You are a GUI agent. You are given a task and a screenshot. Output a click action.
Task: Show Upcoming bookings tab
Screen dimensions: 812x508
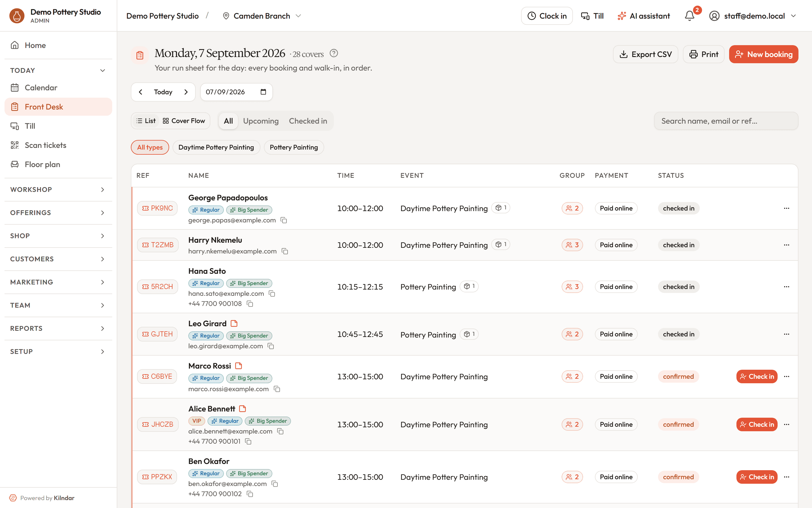(x=261, y=121)
